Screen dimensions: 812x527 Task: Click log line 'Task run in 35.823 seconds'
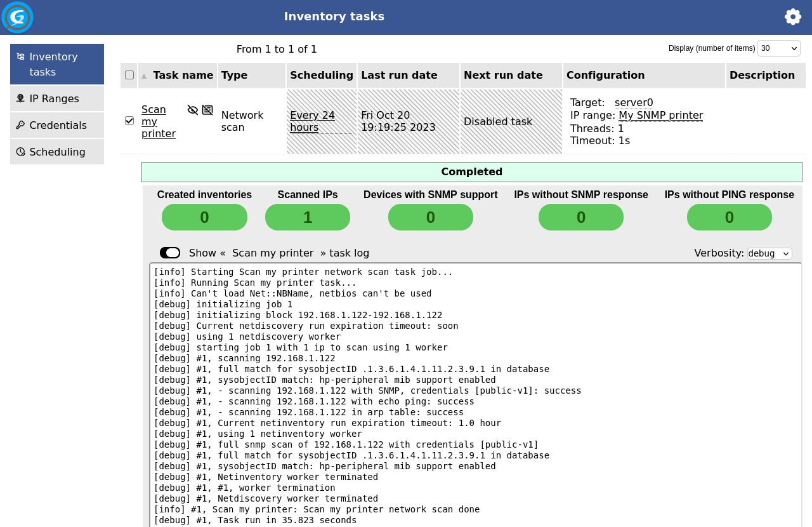pos(255,520)
